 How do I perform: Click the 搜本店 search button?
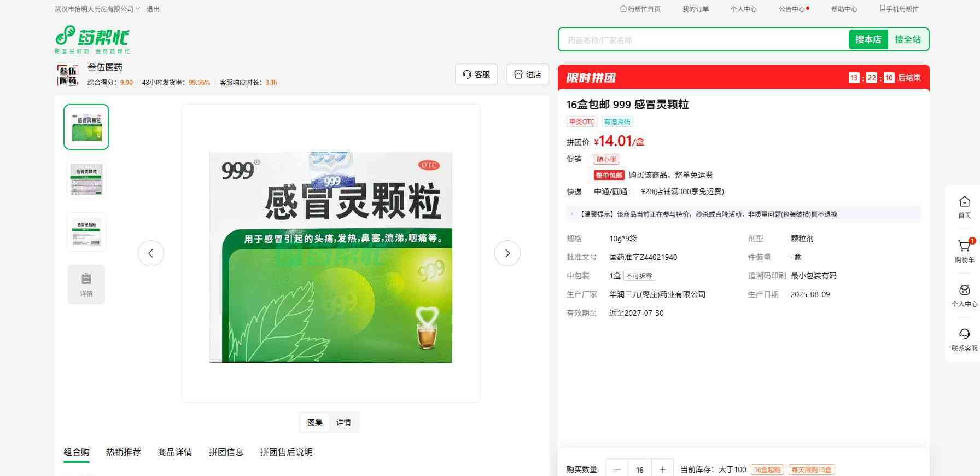click(x=868, y=39)
